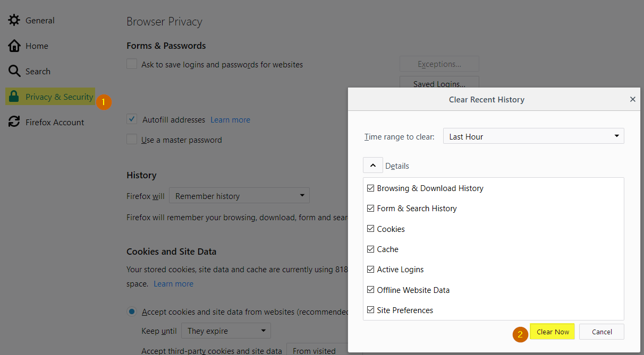
Task: Uncheck Browsing & Download History
Action: click(370, 188)
